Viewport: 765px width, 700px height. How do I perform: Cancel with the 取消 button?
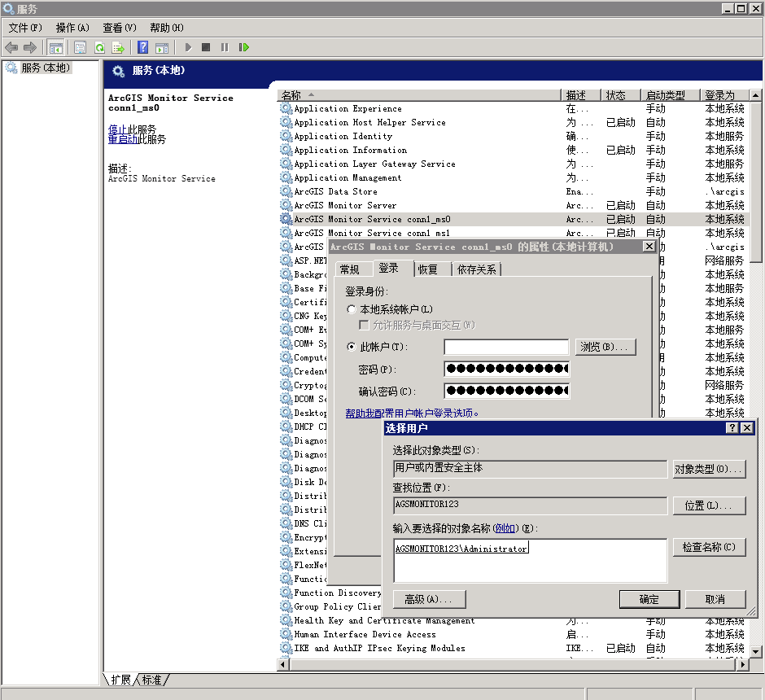[x=715, y=599]
